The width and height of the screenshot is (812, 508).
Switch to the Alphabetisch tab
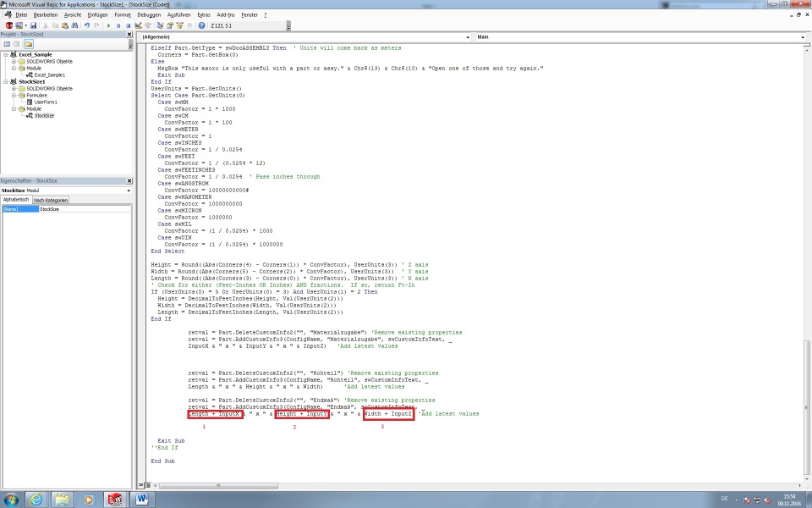tap(16, 200)
